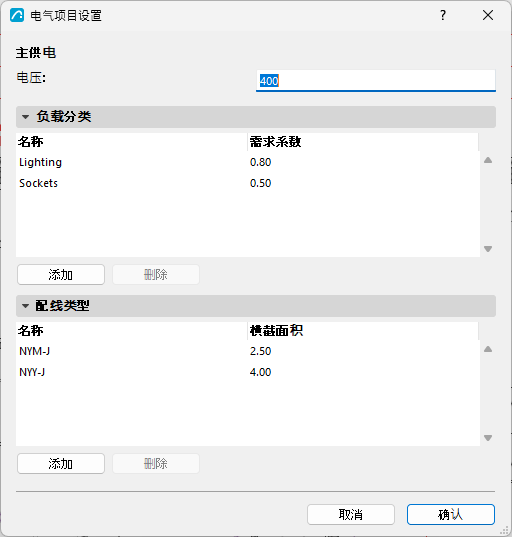The image size is (512, 537).
Task: Click the 电压 input field
Action: tap(376, 81)
